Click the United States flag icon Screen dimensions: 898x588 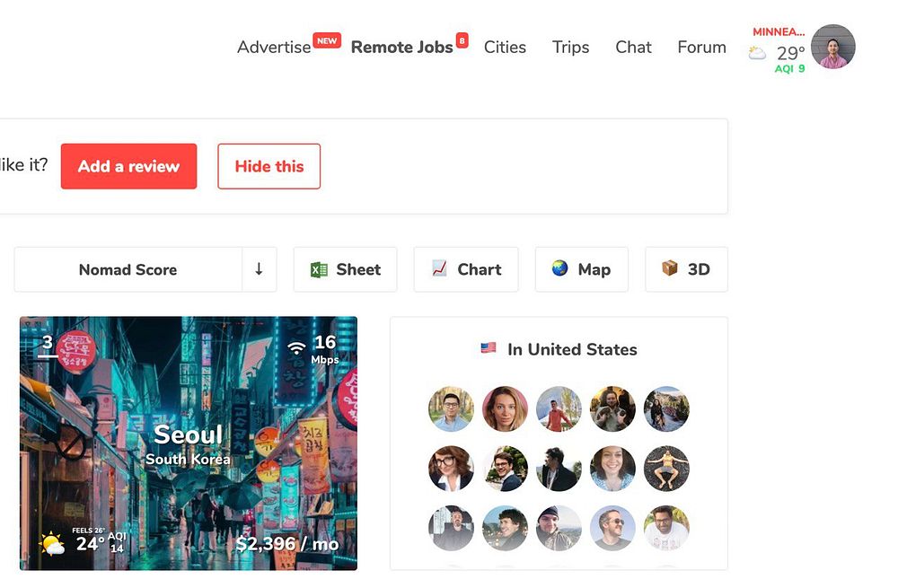[488, 347]
